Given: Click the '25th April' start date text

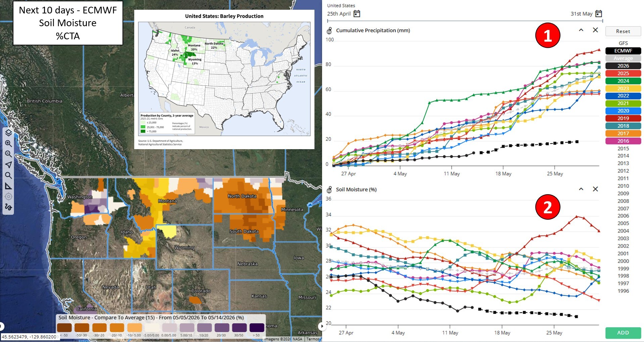Looking at the screenshot, I should (x=339, y=14).
